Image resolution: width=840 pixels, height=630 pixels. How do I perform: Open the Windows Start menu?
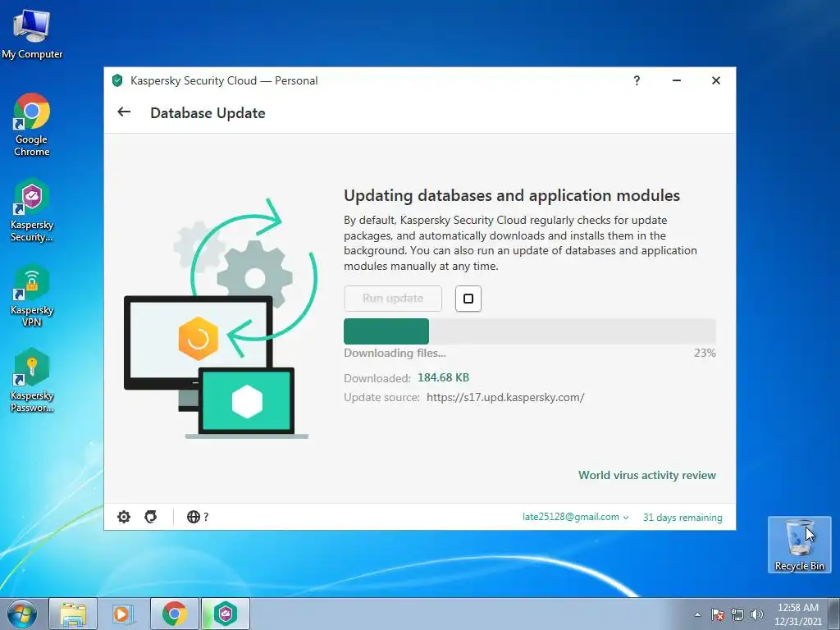[21, 614]
